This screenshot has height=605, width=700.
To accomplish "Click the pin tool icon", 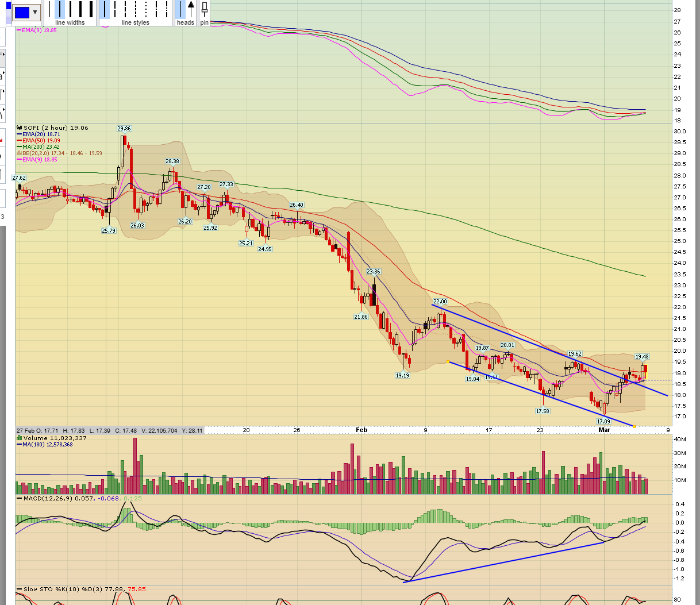I will (x=205, y=10).
